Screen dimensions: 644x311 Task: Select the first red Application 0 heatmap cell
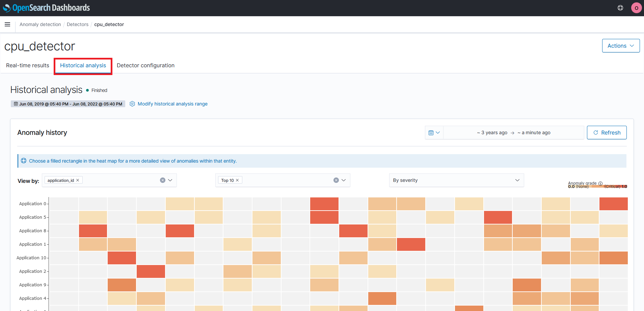pos(324,204)
